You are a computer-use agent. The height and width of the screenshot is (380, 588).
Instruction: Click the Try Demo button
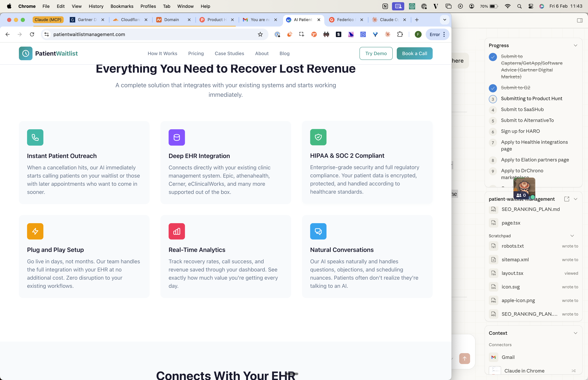(x=375, y=53)
